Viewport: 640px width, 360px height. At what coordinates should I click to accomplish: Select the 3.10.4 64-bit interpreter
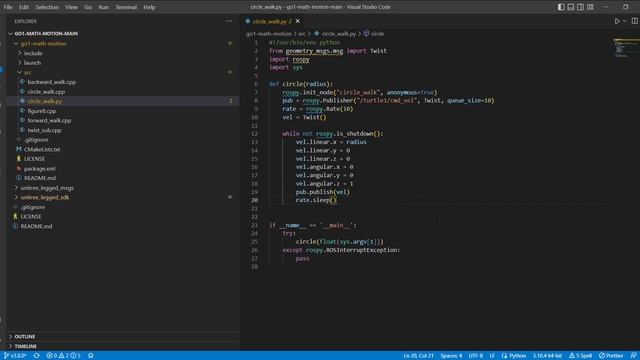coord(547,356)
